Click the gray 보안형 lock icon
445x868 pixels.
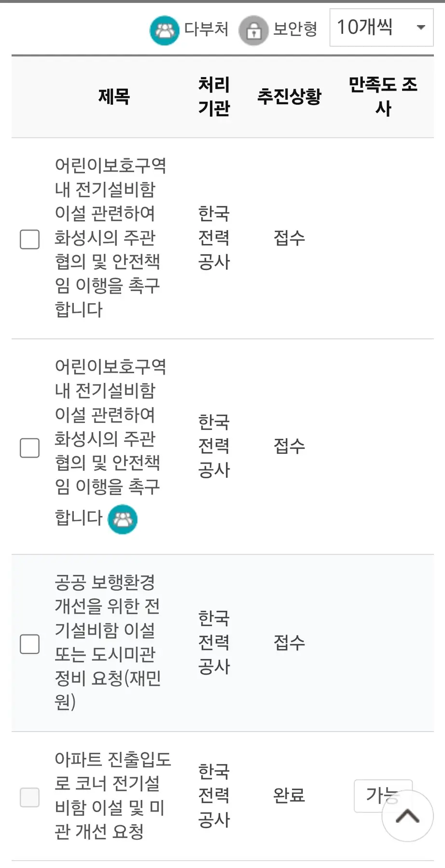(x=253, y=30)
